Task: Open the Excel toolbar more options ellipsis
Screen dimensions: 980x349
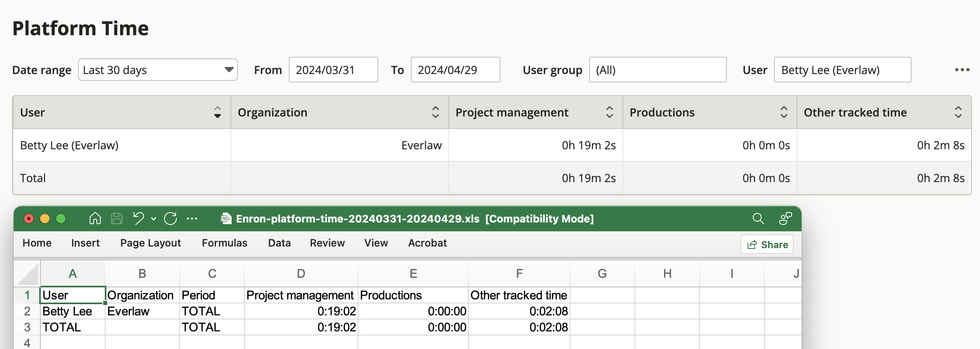Action: (192, 219)
